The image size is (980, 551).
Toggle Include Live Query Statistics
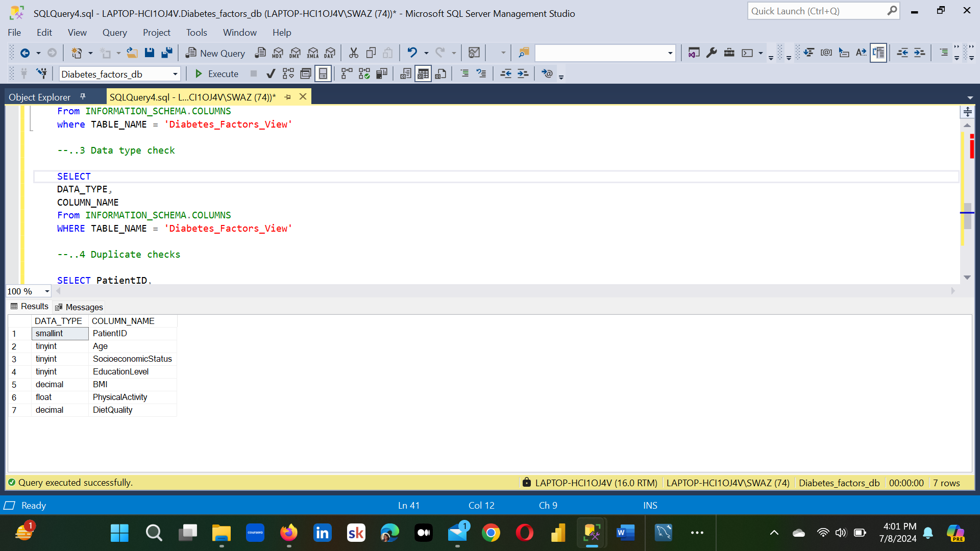[364, 74]
